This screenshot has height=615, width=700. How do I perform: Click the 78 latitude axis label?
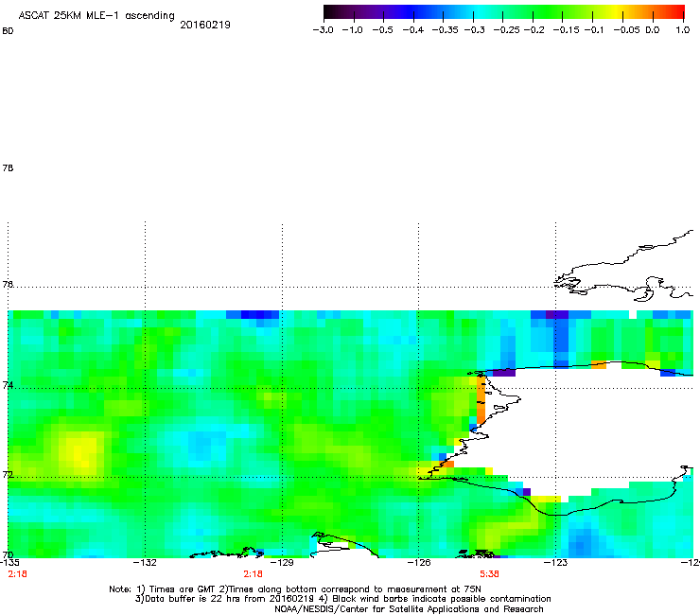coord(8,167)
